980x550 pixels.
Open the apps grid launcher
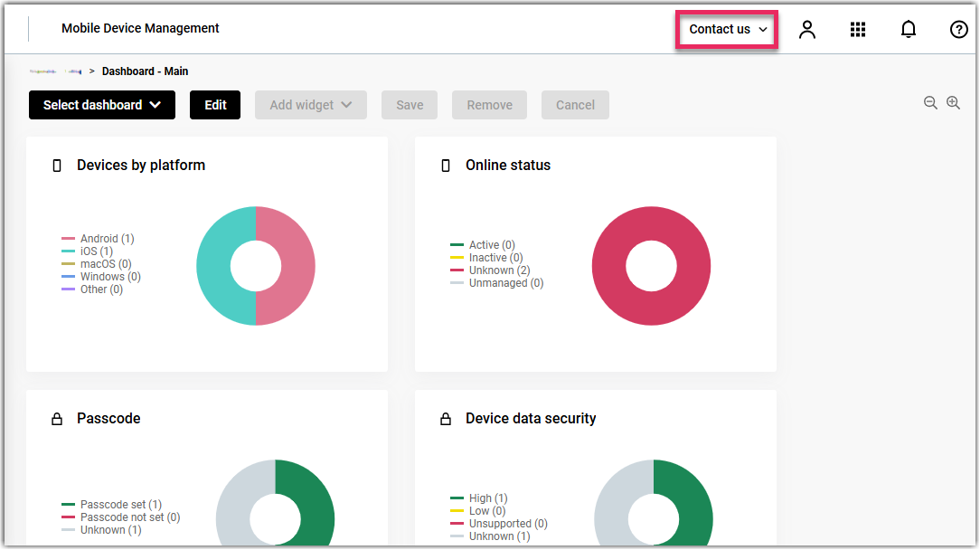[x=857, y=30]
